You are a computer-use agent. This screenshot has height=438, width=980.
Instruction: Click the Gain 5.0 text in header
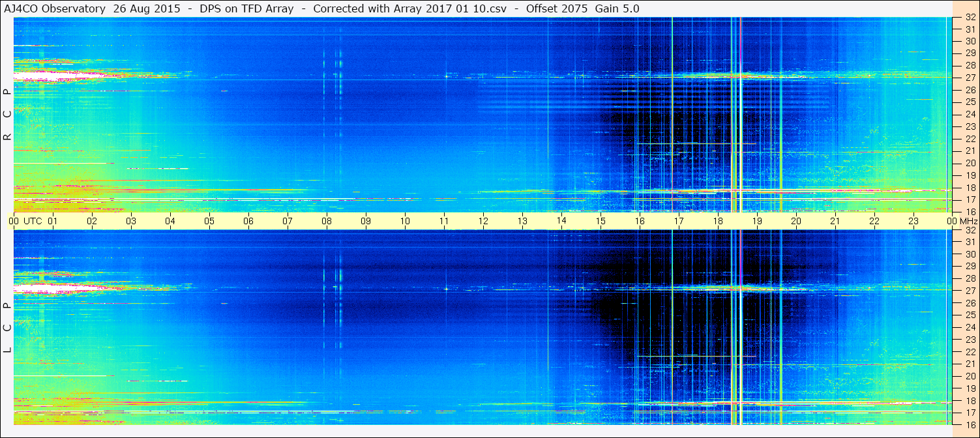point(617,8)
